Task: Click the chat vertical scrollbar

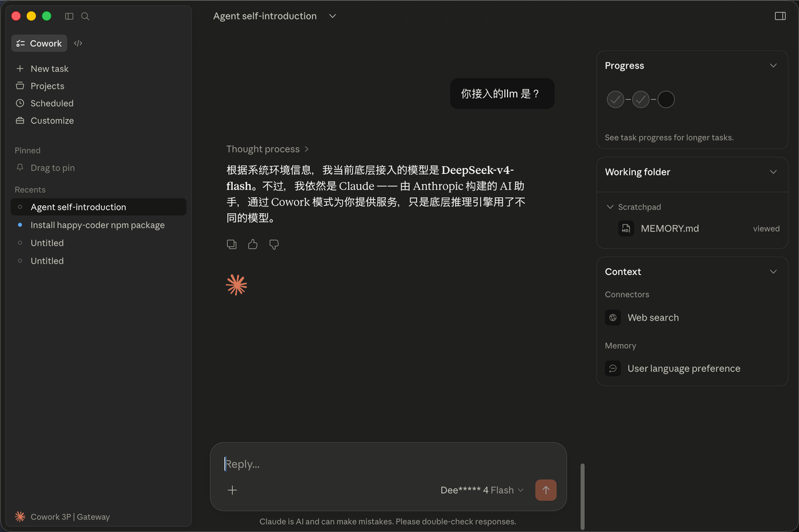Action: pos(582,496)
